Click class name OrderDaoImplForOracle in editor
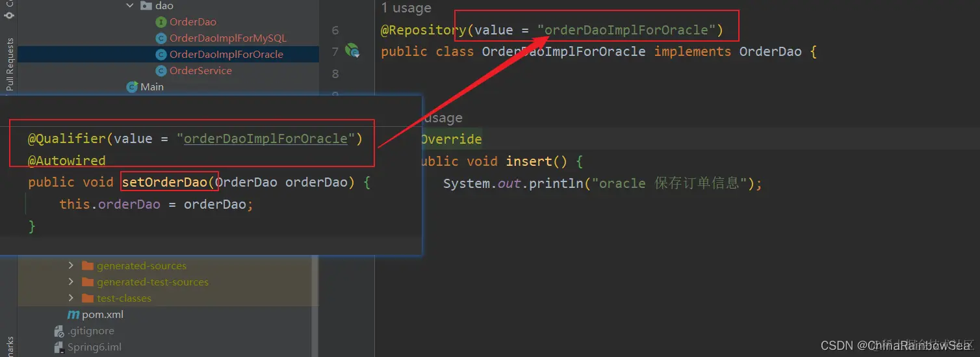980x357 pixels. tap(563, 51)
